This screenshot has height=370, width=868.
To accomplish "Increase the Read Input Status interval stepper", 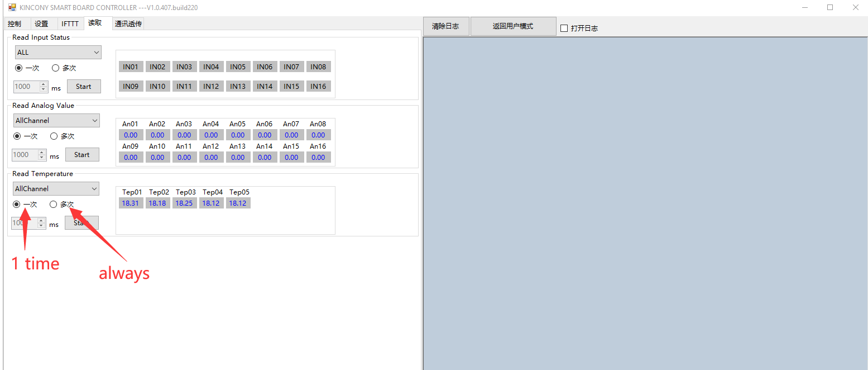I will [x=44, y=84].
